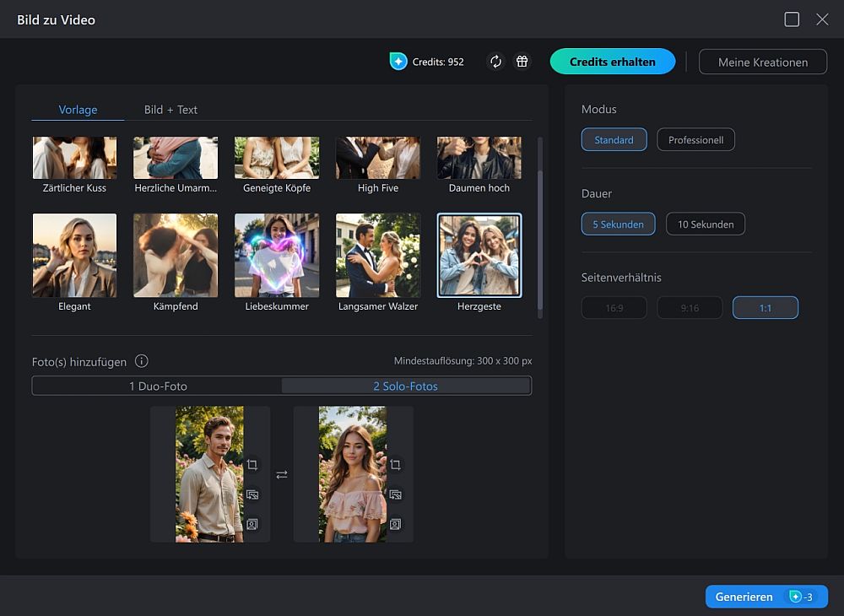
Task: Select the Daumen hoch template
Action: (x=479, y=165)
